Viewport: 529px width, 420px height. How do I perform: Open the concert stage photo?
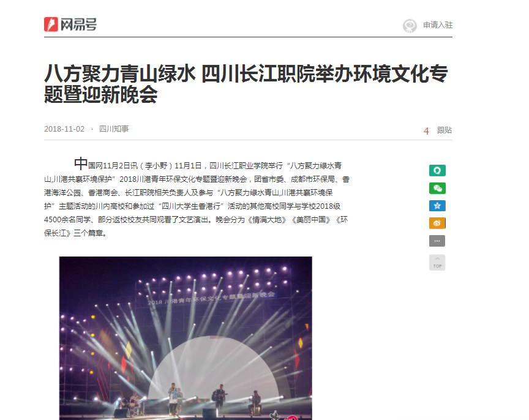point(186,339)
